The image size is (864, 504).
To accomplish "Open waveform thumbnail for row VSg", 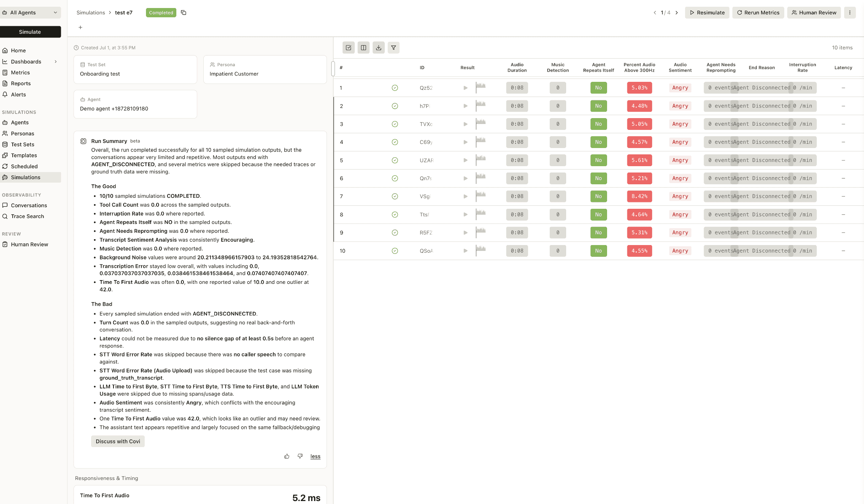I will [481, 196].
